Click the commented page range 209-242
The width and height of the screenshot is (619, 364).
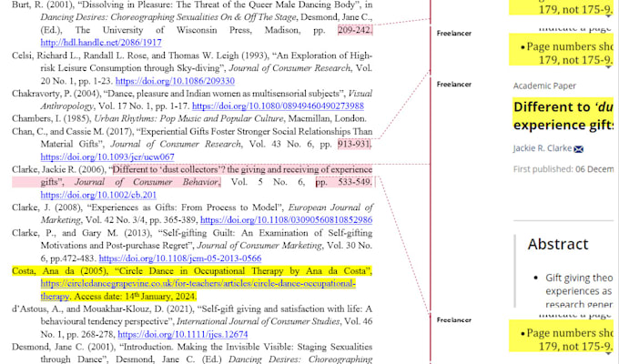(355, 30)
